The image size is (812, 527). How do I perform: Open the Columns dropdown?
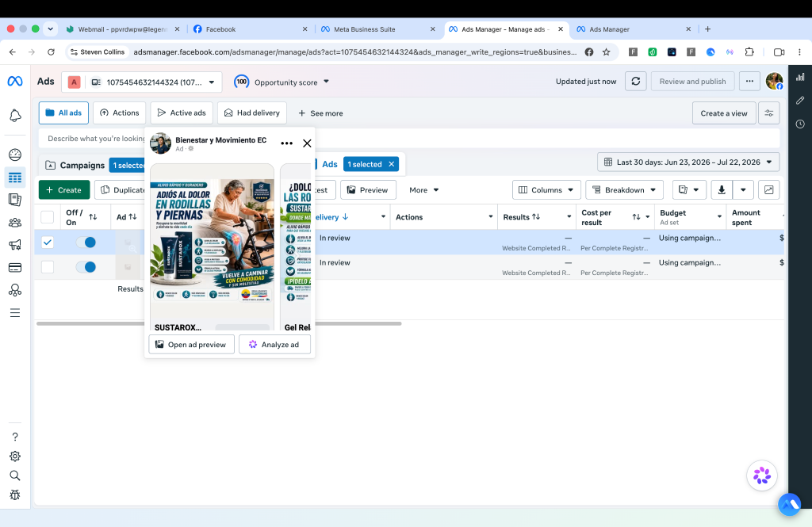coord(546,190)
